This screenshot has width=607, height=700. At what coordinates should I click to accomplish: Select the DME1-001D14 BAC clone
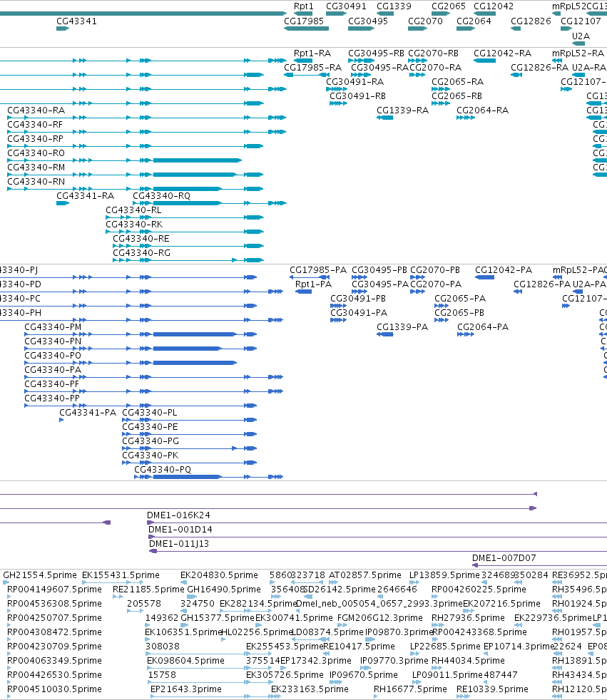[180, 530]
